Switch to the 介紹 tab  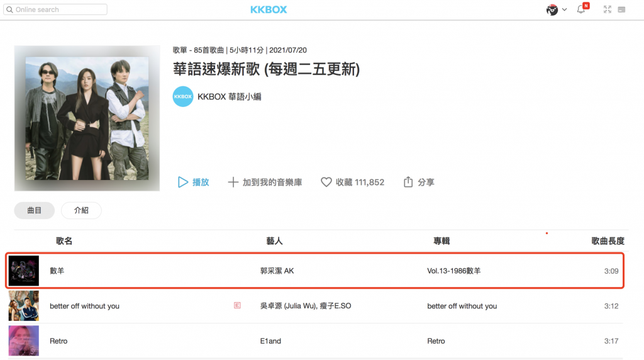(x=81, y=211)
